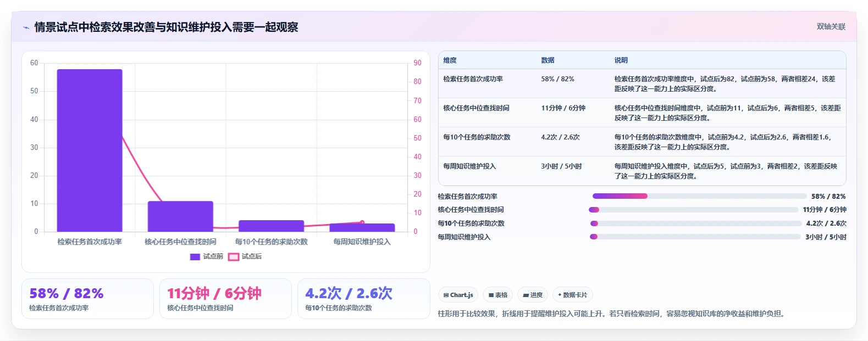Screen dimensions: 868x341
Task: Click table value 11分钟 / 6分钟
Action: tap(563, 108)
